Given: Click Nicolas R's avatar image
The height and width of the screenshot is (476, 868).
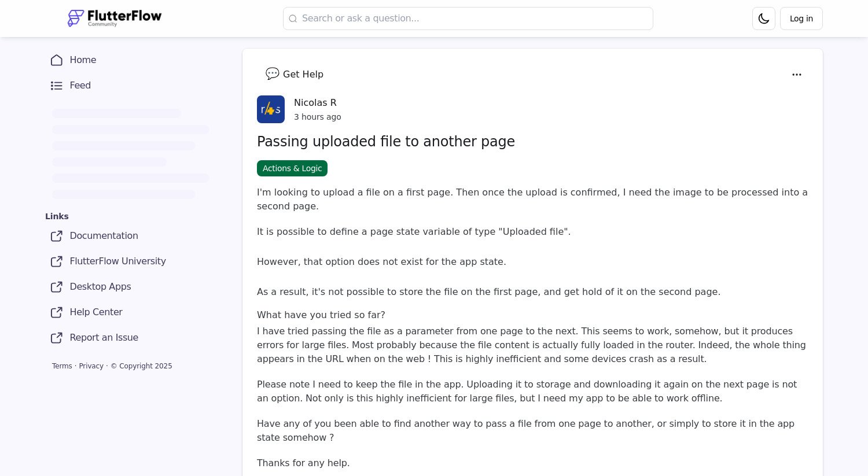Looking at the screenshot, I should point(270,109).
